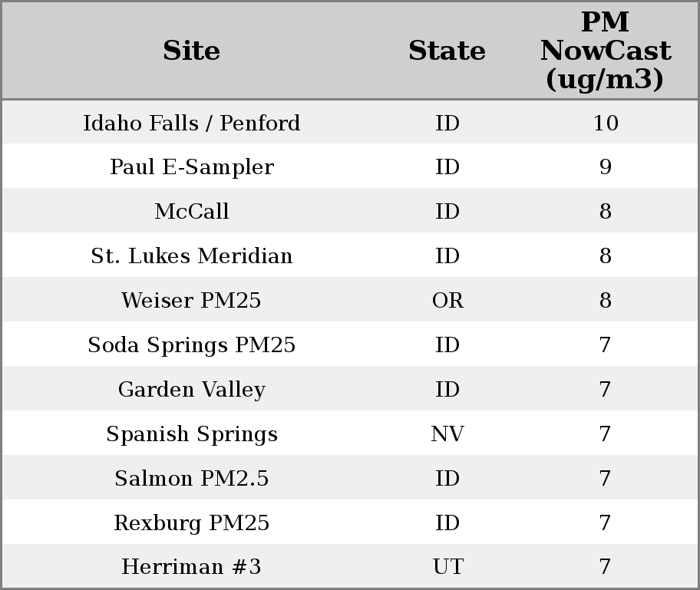
Task: Click the McCall site name
Action: tap(191, 212)
